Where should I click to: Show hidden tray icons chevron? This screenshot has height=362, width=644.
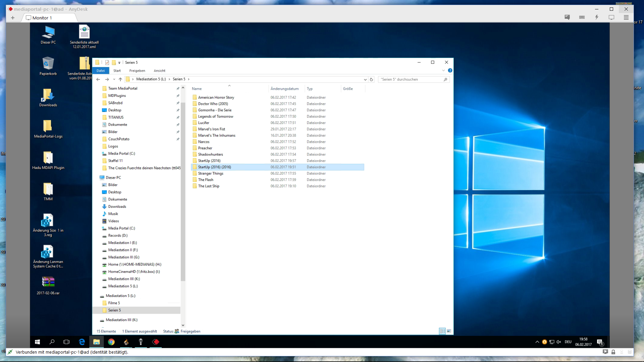(x=537, y=342)
